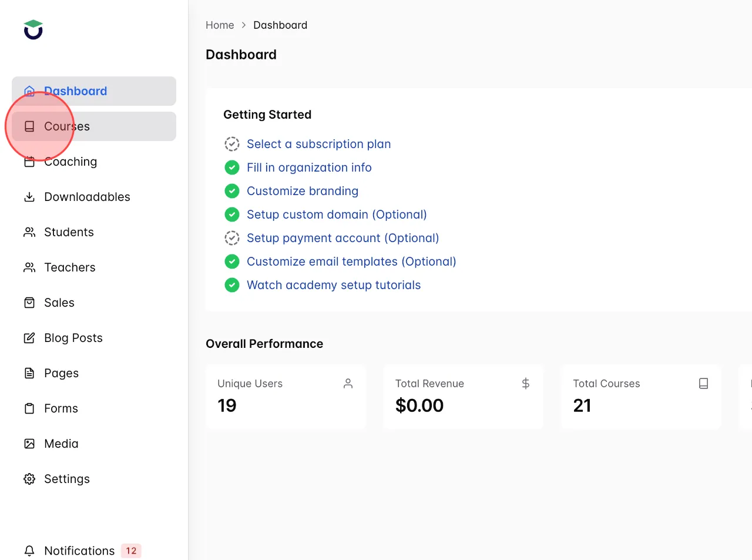
Task: Click the Pages document icon
Action: point(29,373)
